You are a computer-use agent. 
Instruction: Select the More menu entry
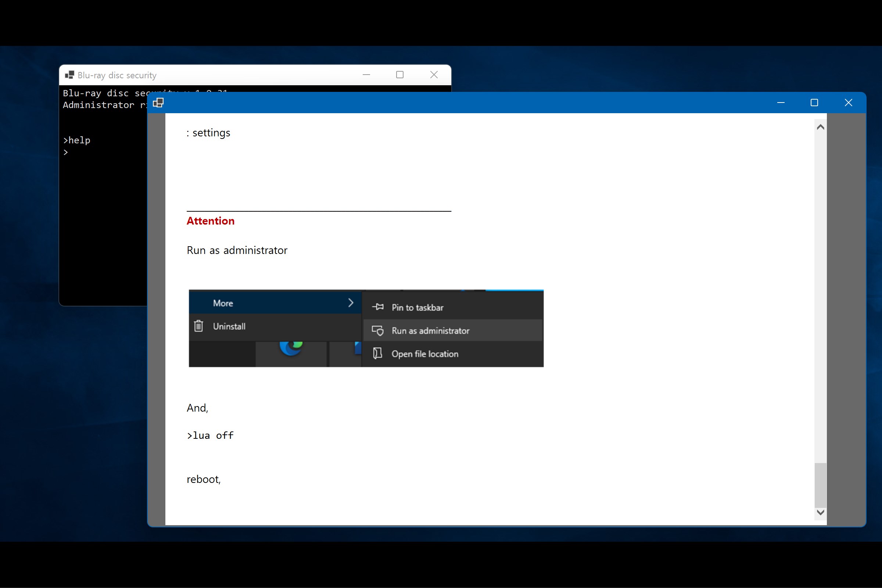(223, 303)
